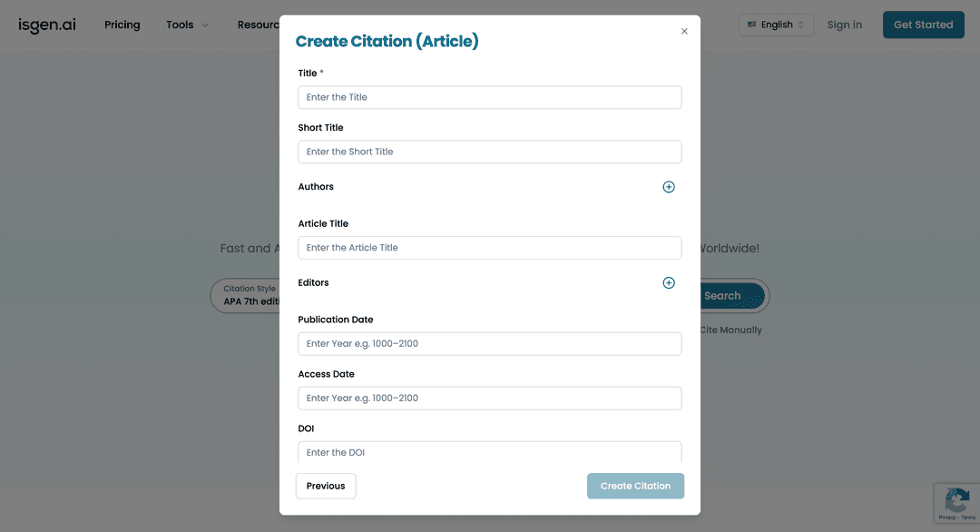Select the Pricing menu item
This screenshot has width=980, height=532.
coord(122,25)
